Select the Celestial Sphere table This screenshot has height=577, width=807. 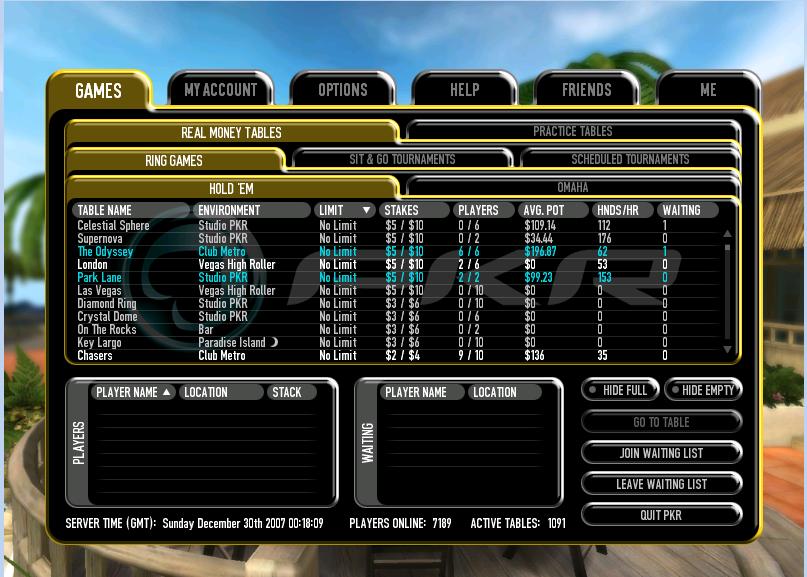click(x=396, y=225)
